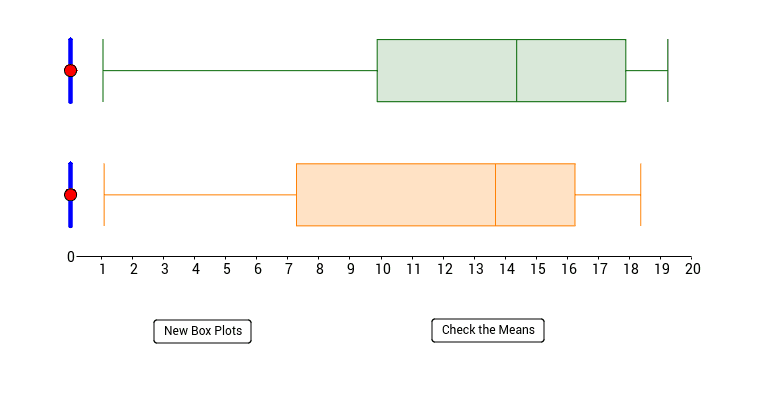Click the New Box Plots button
Screen dimensions: 762x399
coord(202,331)
